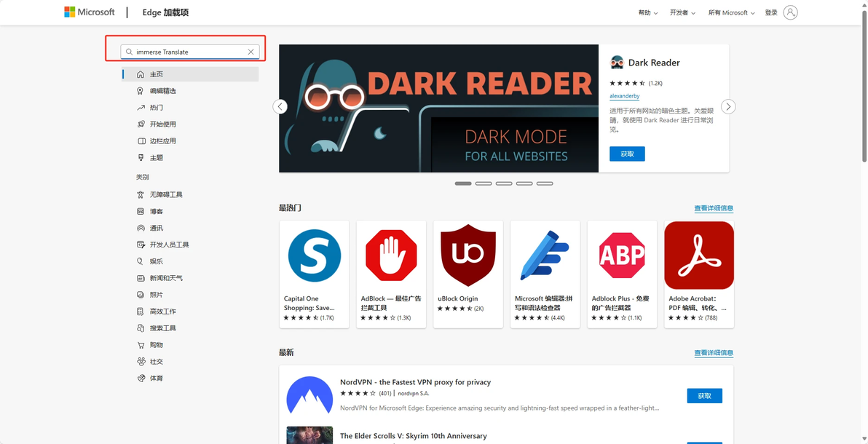
Task: Click the 登录 sign-in link
Action: tap(771, 12)
